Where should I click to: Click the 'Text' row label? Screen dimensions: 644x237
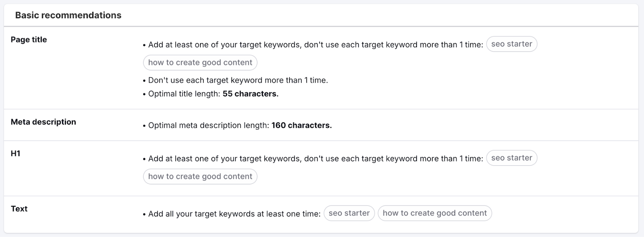19,209
